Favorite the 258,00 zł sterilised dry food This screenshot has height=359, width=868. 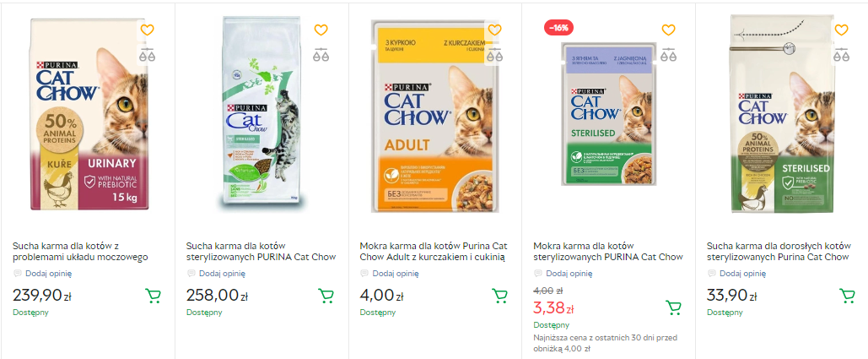(321, 30)
